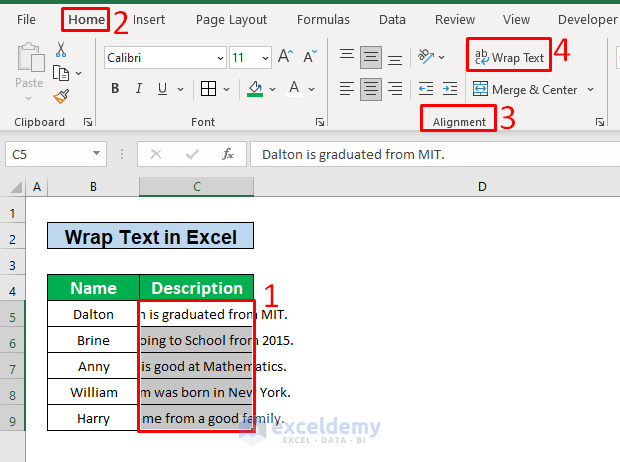Apply the green Fill Color bucket

tap(255, 89)
